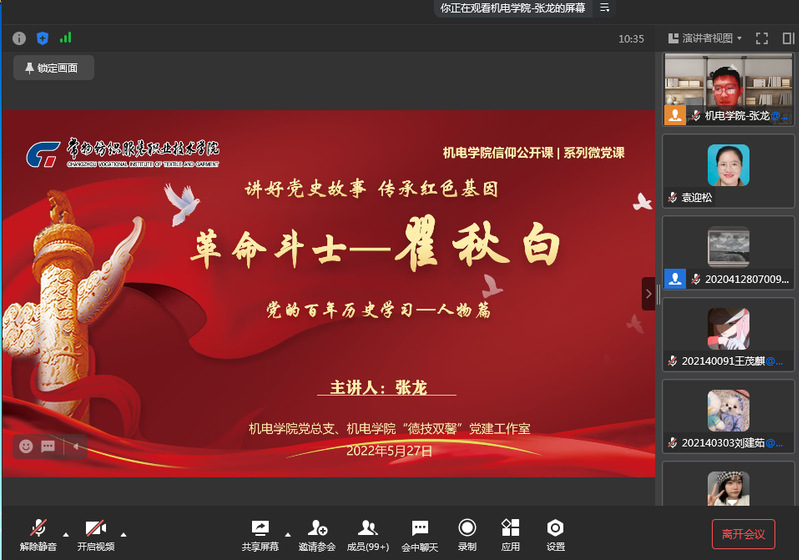Click the meeting info icon
The width and height of the screenshot is (799, 560).
point(19,38)
